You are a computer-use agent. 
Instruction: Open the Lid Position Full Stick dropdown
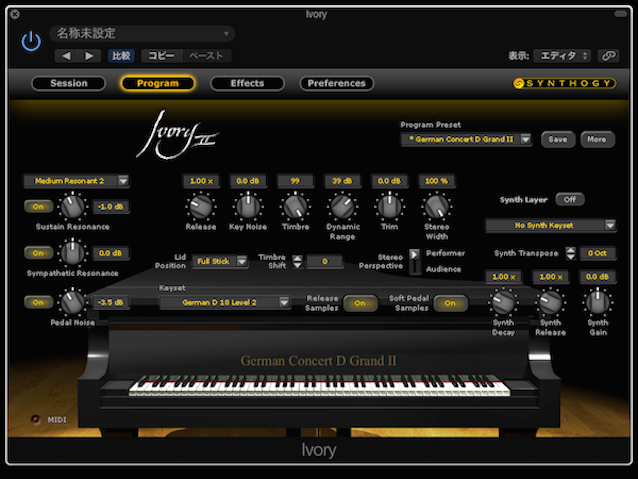220,261
